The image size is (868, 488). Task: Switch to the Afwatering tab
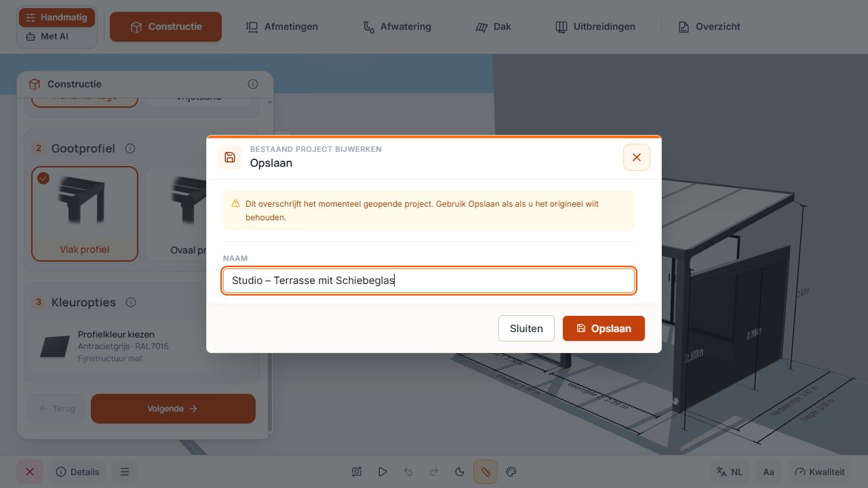tap(397, 26)
